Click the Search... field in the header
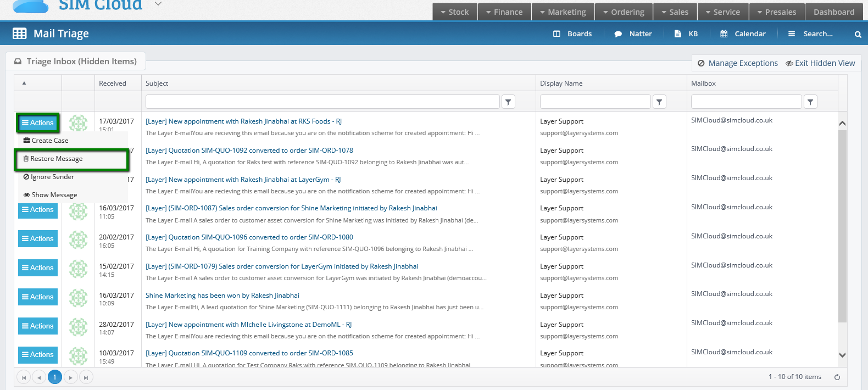Image resolution: width=868 pixels, height=390 pixels. pyautogui.click(x=818, y=34)
